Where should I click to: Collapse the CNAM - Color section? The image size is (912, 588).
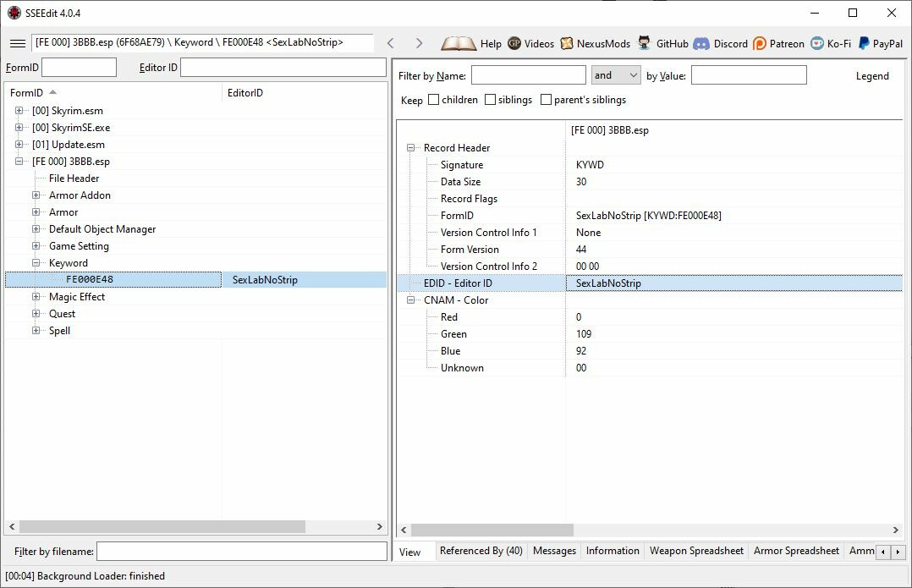pyautogui.click(x=410, y=300)
